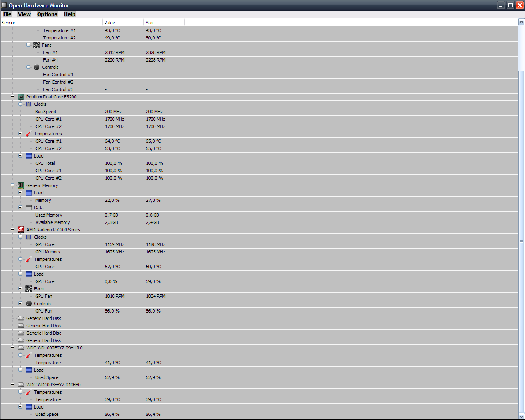Click the Load icon above the CPU Total row
The width and height of the screenshot is (525, 420).
[29, 156]
